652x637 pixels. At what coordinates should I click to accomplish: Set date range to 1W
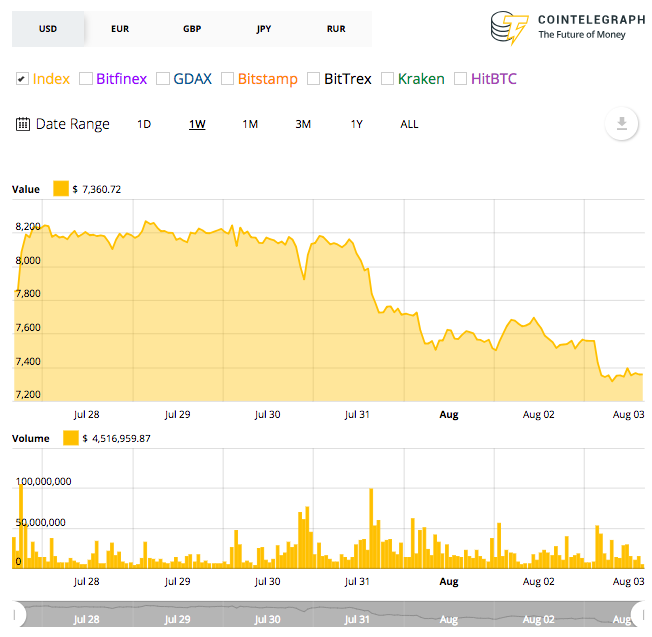(x=197, y=124)
